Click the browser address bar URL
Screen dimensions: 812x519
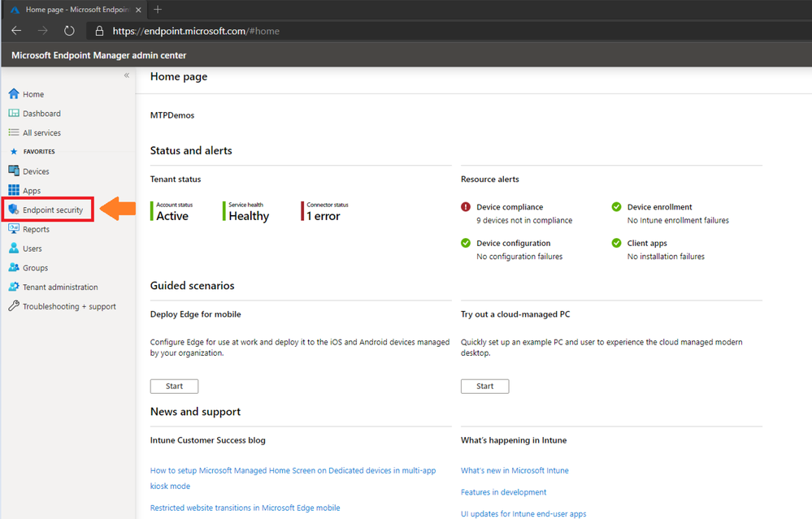(x=196, y=31)
